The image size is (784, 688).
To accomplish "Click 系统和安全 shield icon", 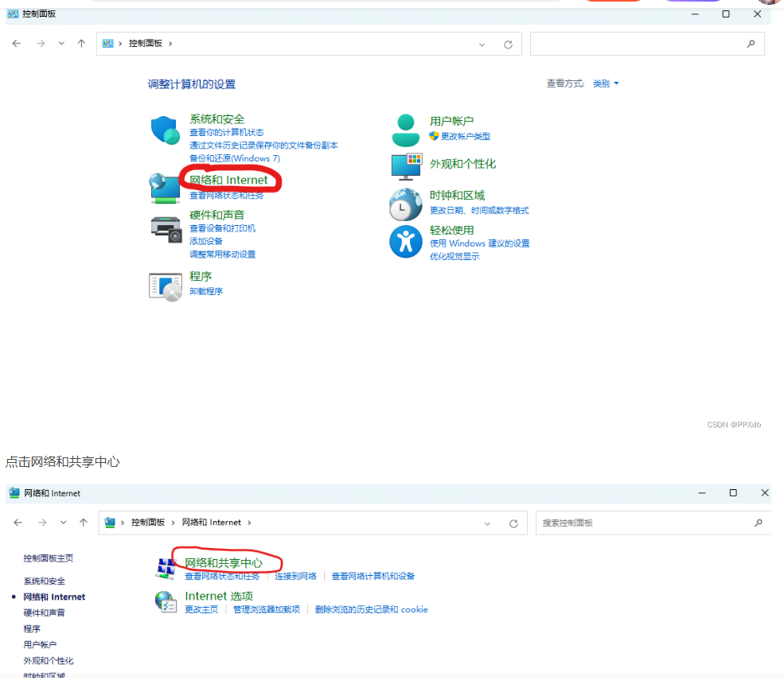I will (x=165, y=130).
